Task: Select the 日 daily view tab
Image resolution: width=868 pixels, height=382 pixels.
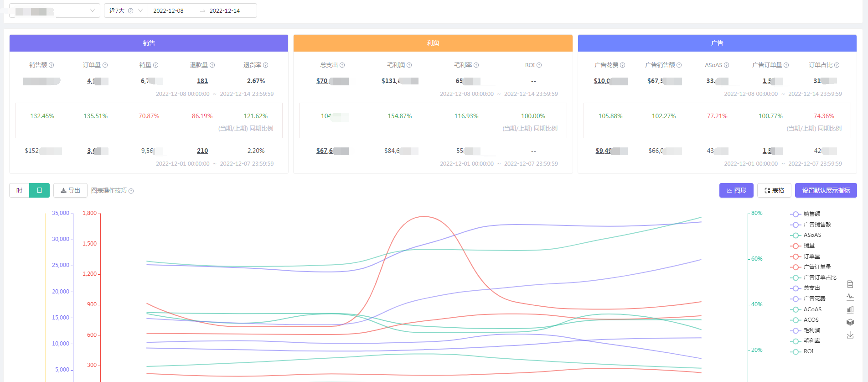Action: point(39,190)
